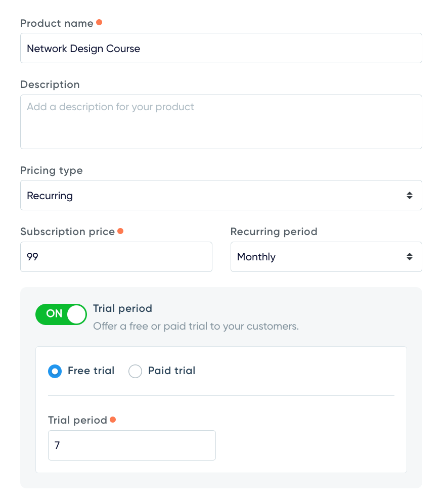Click the "Description" field label
This screenshot has height=504, width=444.
[50, 84]
